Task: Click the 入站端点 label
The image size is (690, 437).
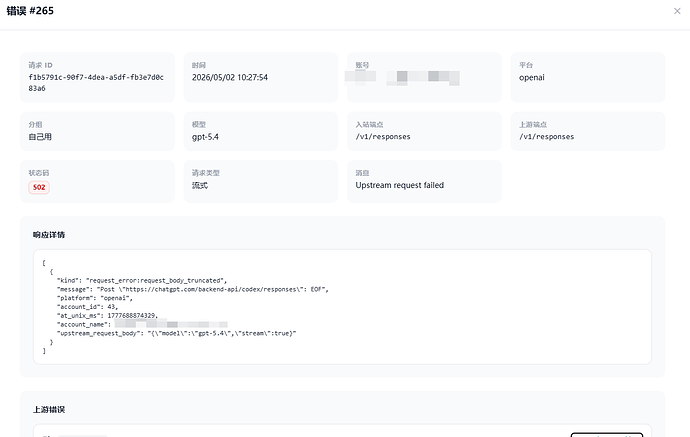Action: (369, 125)
